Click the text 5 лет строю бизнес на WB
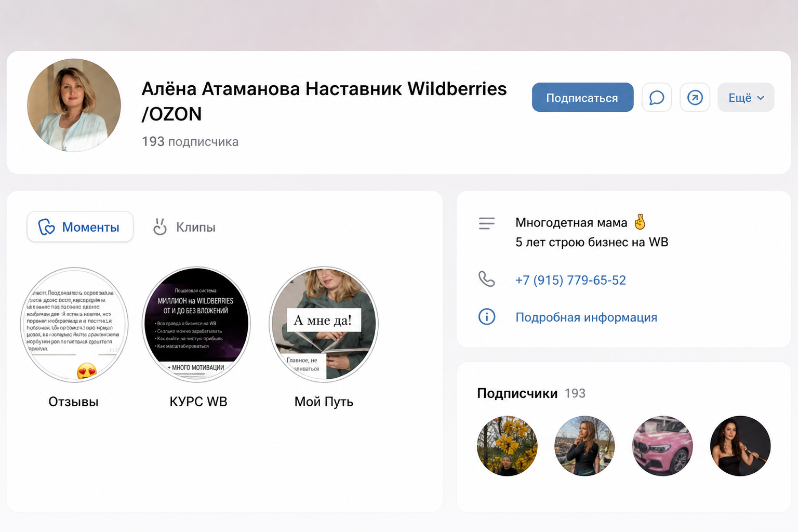This screenshot has width=798, height=532. pos(592,242)
